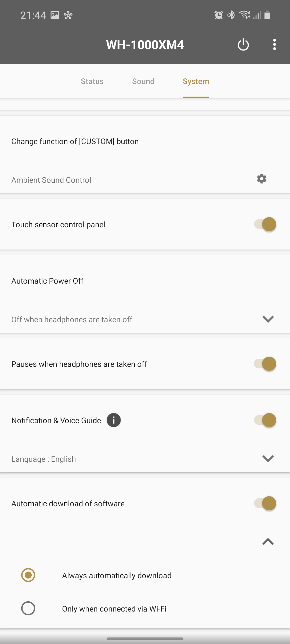Tap the battery icon in status bar
Screen dimensions: 290x644
point(267,15)
